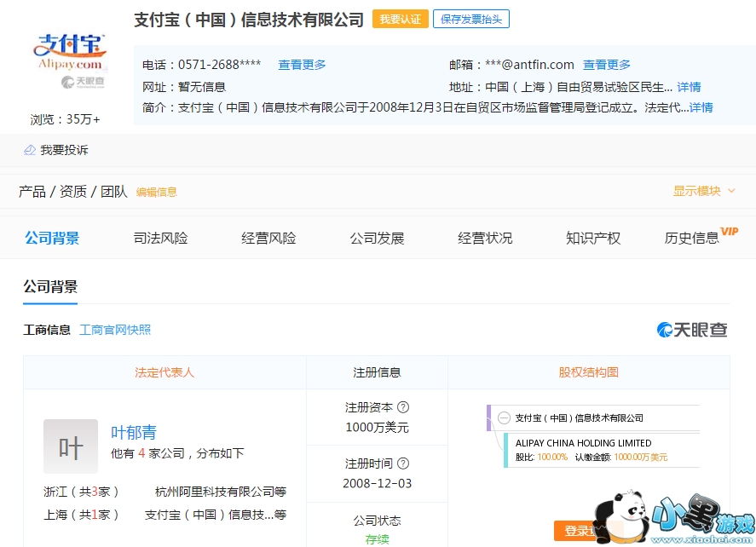
Task: Click the ALIPAY CHINA HOLDING LIMITED shareholder node
Action: tap(583, 443)
